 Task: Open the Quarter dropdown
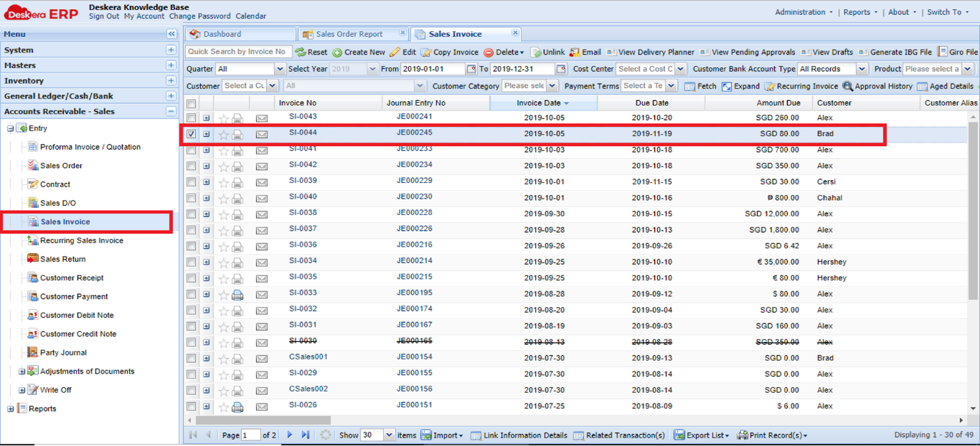279,69
